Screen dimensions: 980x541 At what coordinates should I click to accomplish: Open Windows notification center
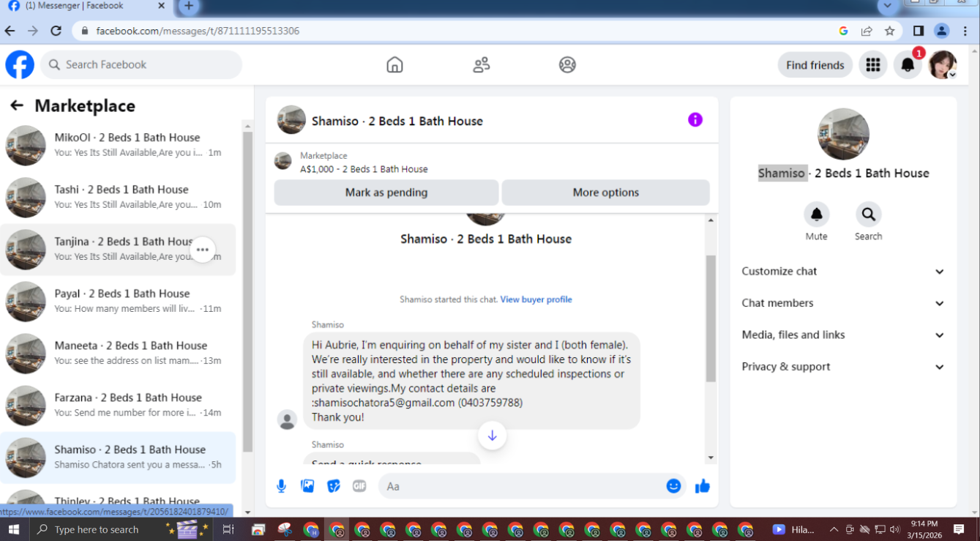pos(959,529)
